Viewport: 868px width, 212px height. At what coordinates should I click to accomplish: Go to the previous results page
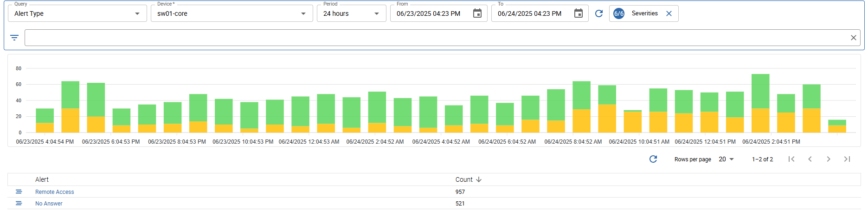pyautogui.click(x=810, y=159)
